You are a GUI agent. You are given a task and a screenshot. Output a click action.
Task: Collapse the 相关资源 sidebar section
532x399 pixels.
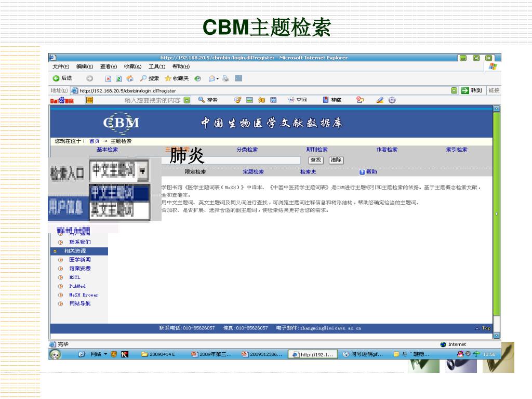tap(55, 251)
